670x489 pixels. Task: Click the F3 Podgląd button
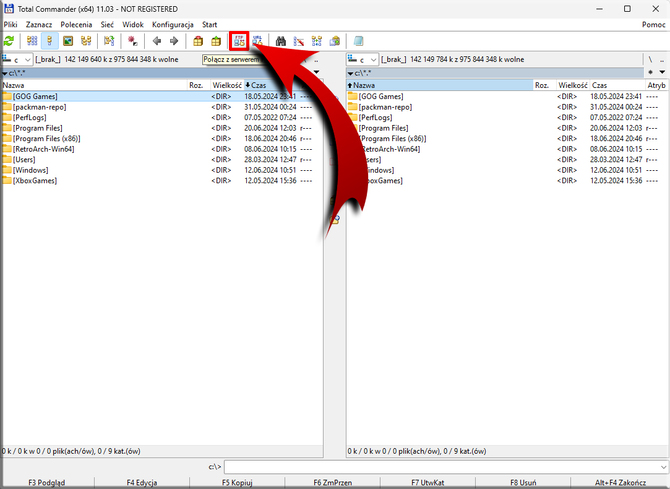point(47,483)
